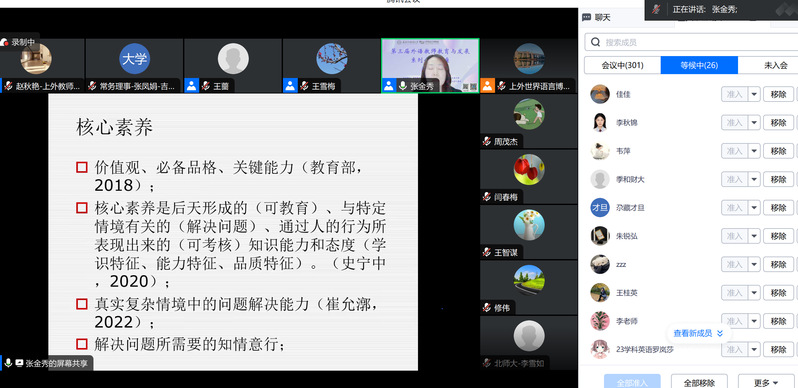Select 张金秀's active video thumbnail
Image resolution: width=798 pixels, height=388 pixels.
[x=431, y=66]
